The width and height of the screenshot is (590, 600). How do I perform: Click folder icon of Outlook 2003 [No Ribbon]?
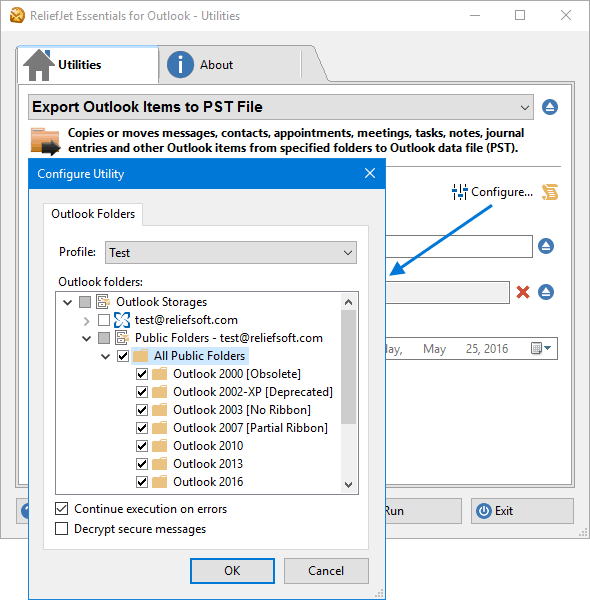tap(160, 409)
